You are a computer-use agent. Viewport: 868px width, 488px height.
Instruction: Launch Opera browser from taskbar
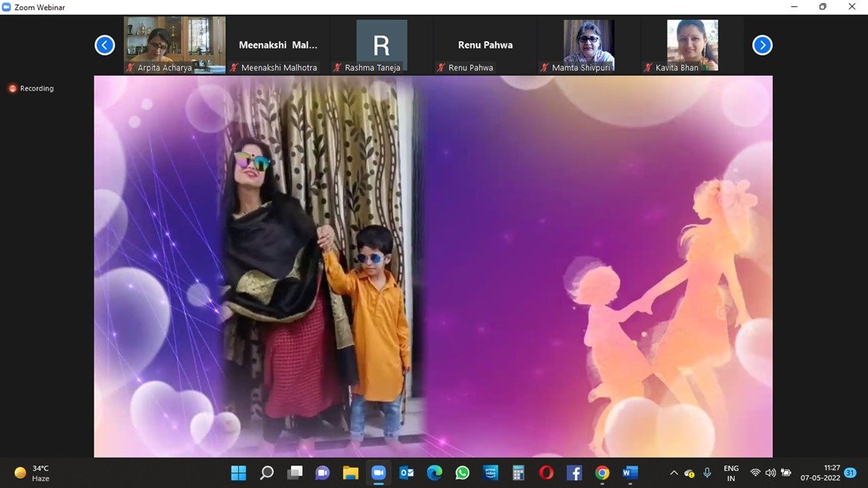coord(546,473)
